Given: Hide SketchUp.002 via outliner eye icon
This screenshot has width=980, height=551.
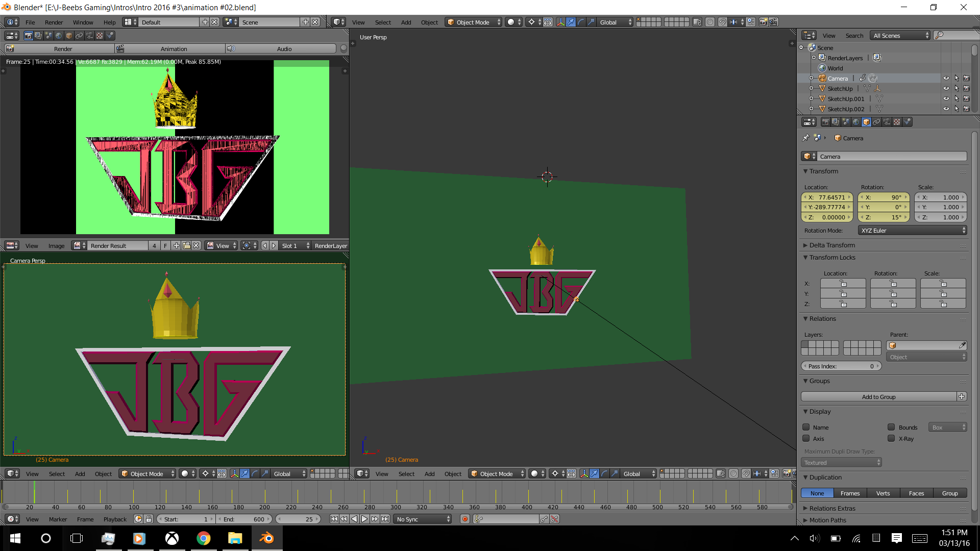Looking at the screenshot, I should tap(946, 109).
